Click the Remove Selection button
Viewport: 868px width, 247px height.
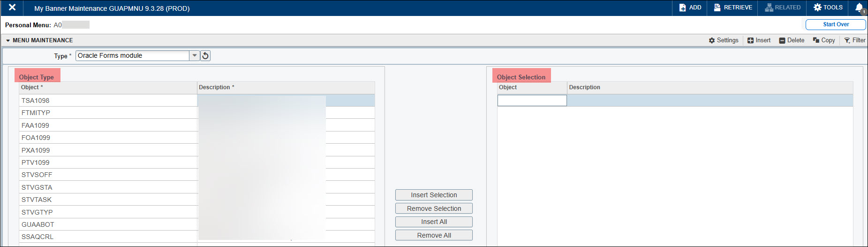point(434,208)
